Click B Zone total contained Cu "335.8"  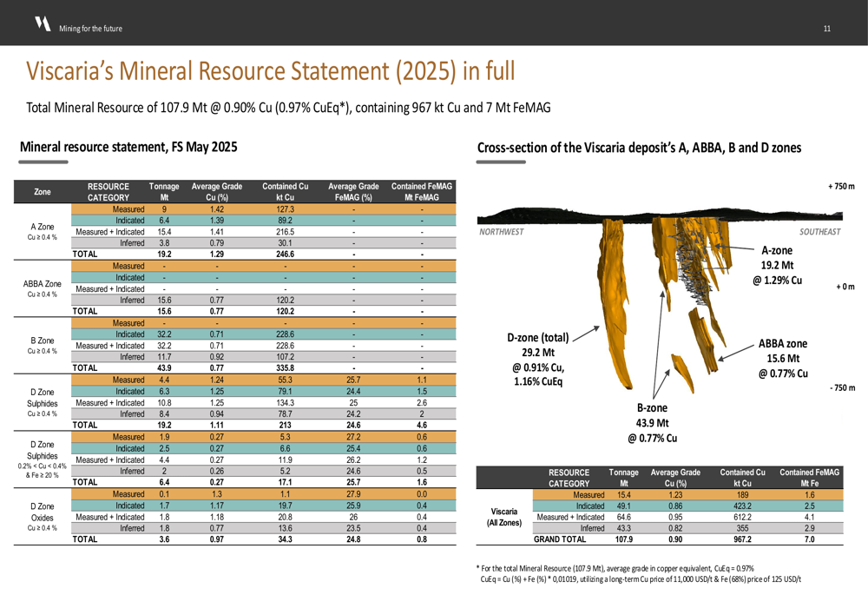pos(285,368)
